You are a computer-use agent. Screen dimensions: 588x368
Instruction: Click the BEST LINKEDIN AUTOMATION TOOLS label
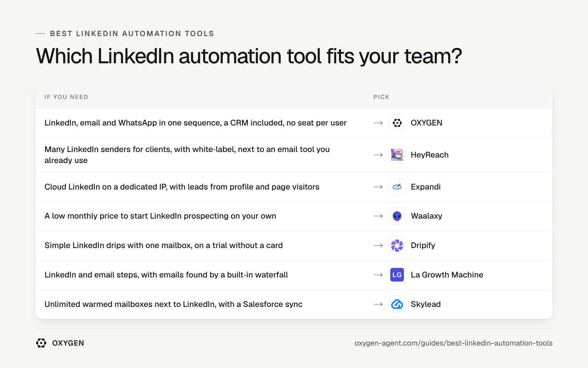(x=132, y=33)
